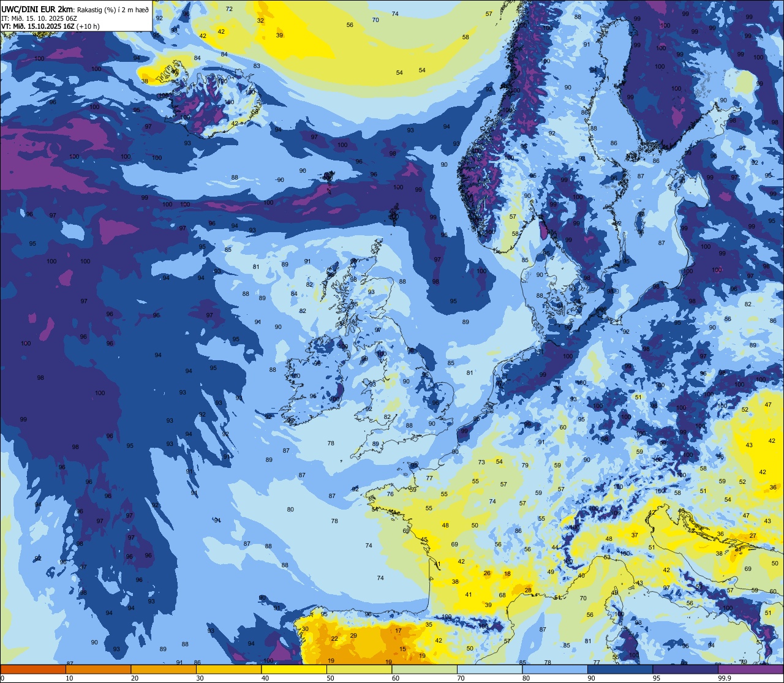The image size is (784, 683).
Task: Click the 18 humidity value in southern France
Action: tap(507, 573)
